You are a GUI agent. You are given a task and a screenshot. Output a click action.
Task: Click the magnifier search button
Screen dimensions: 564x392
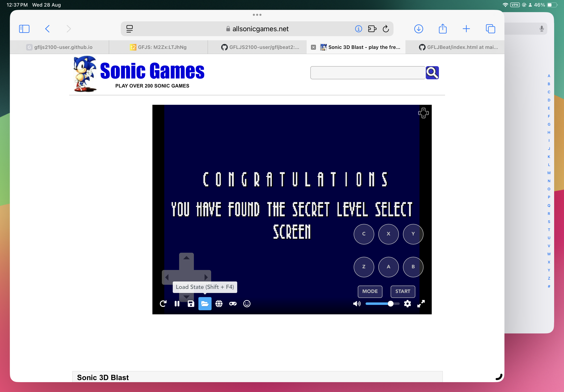click(432, 73)
